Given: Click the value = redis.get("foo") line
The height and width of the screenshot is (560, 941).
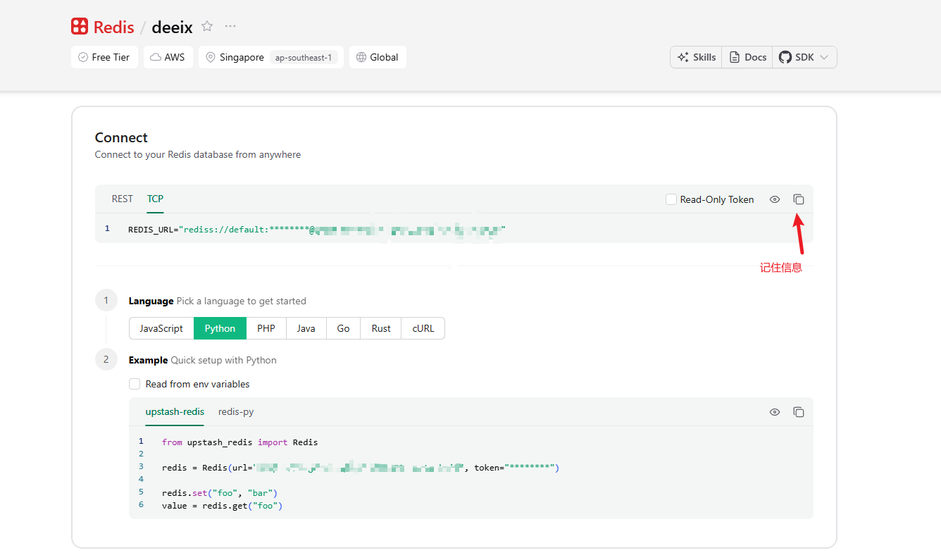Looking at the screenshot, I should 222,506.
